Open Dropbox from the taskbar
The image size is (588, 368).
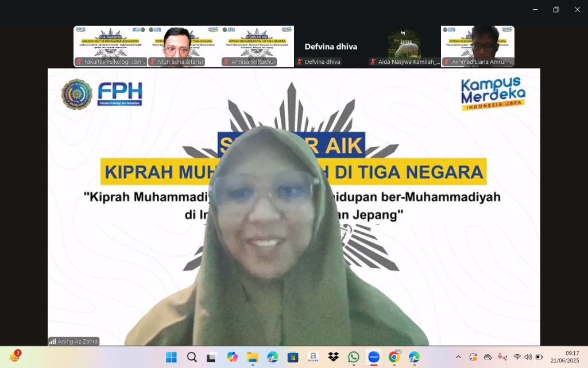click(334, 357)
